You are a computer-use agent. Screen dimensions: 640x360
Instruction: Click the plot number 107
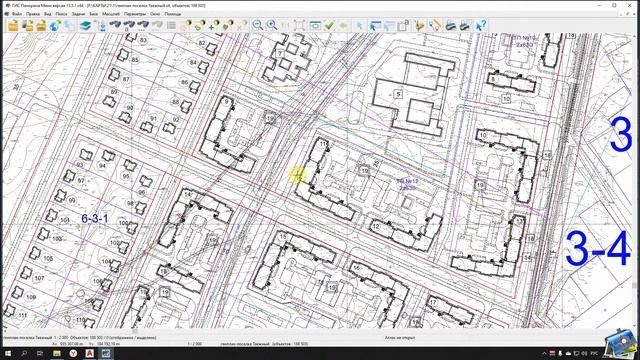tap(39, 278)
